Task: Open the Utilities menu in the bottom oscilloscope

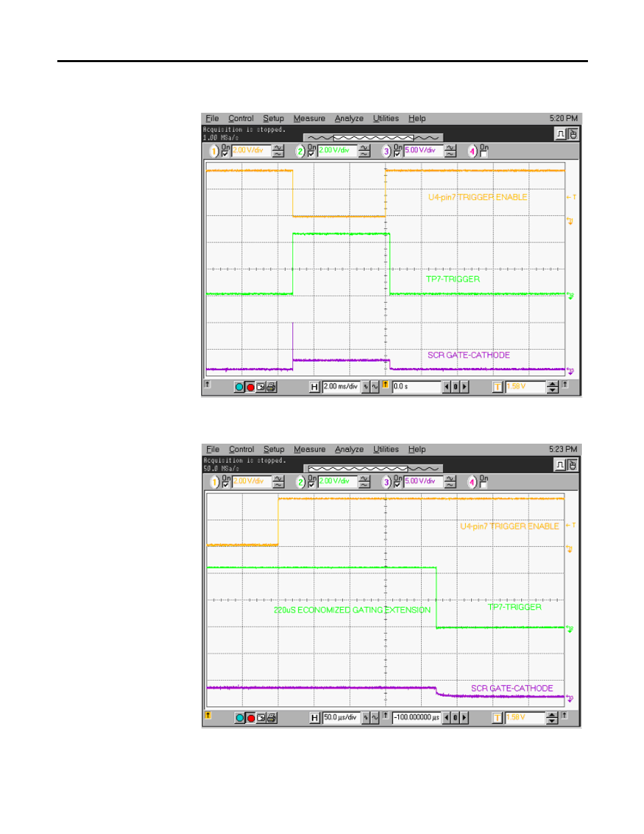Action: point(386,450)
